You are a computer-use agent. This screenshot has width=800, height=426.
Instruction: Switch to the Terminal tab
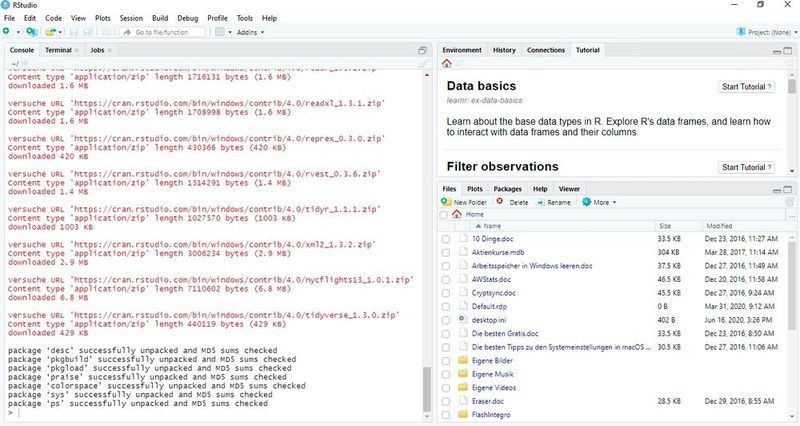click(x=58, y=50)
